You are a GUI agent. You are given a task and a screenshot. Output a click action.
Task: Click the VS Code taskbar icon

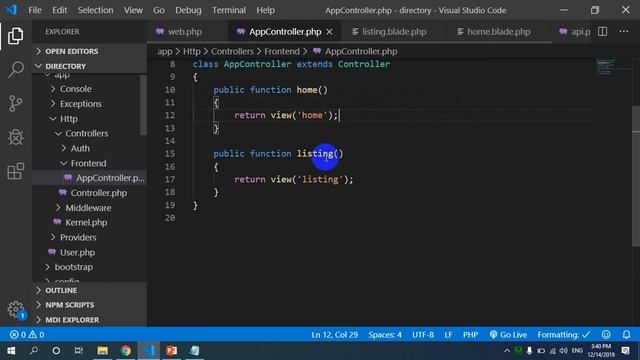coord(149,351)
